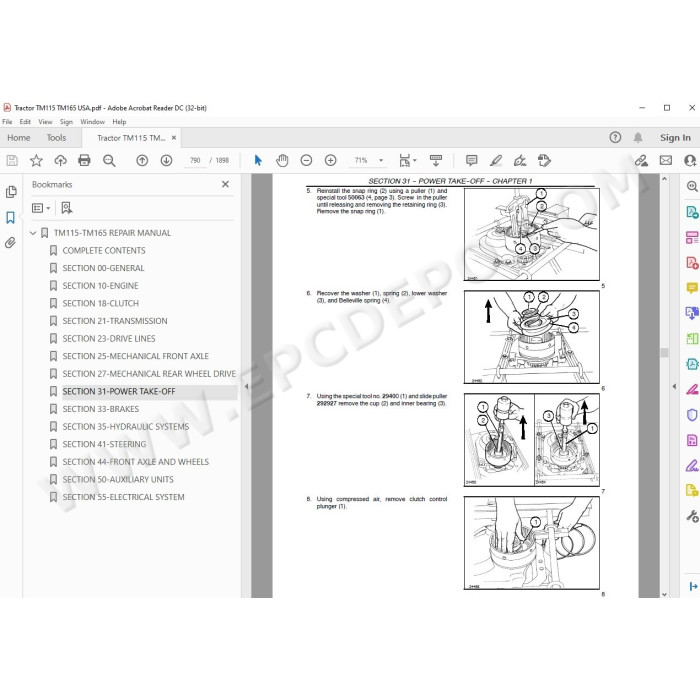This screenshot has height=700, width=700.
Task: Zoom in with the plus button
Action: (330, 160)
